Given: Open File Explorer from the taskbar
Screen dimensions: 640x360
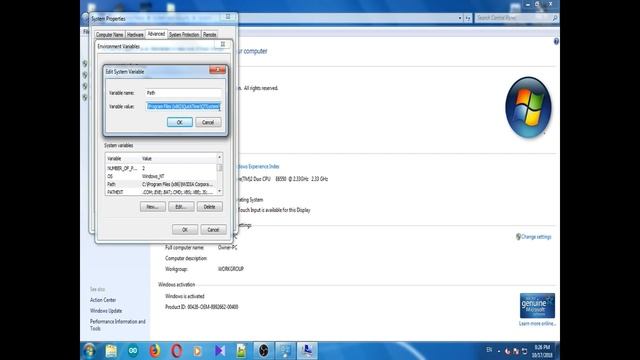Looking at the screenshot, I should coord(111,351).
